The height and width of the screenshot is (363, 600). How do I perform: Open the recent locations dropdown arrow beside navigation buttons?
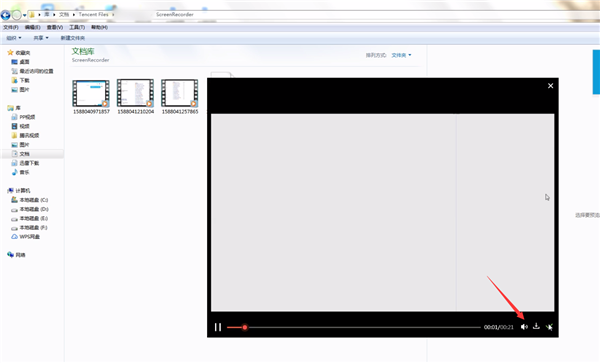tap(24, 15)
